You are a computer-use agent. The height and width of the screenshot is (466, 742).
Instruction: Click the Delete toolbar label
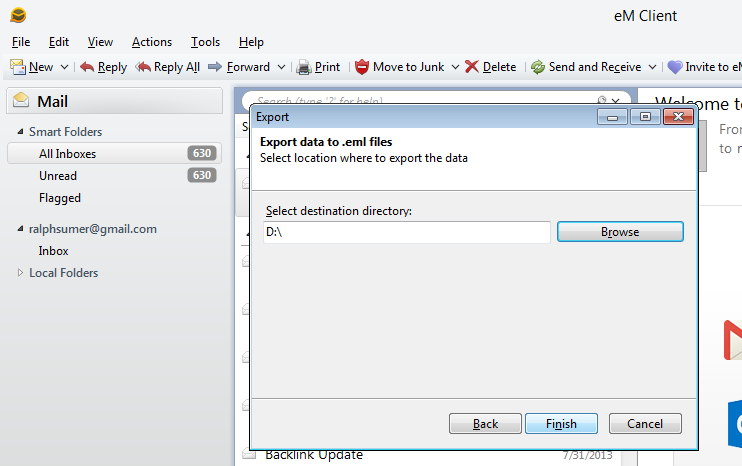click(x=499, y=67)
